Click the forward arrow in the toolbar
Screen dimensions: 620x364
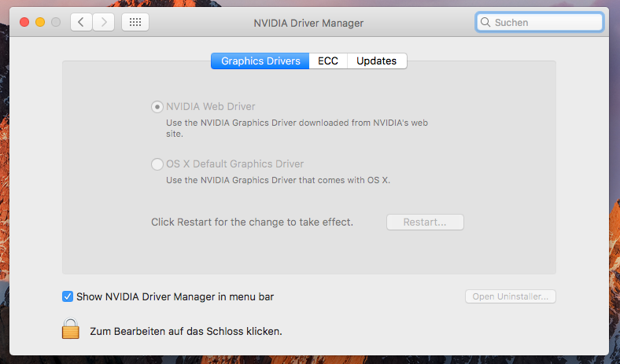click(105, 23)
